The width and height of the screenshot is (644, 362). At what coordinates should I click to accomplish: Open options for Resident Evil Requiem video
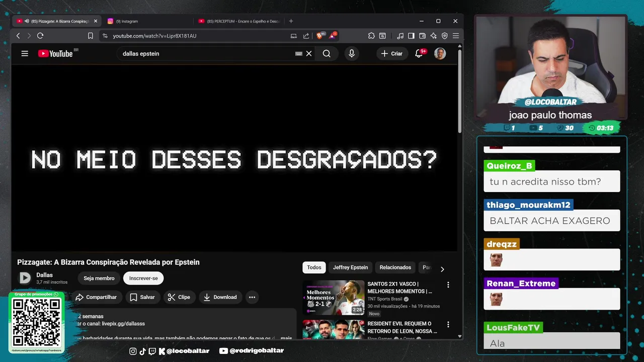(x=448, y=324)
